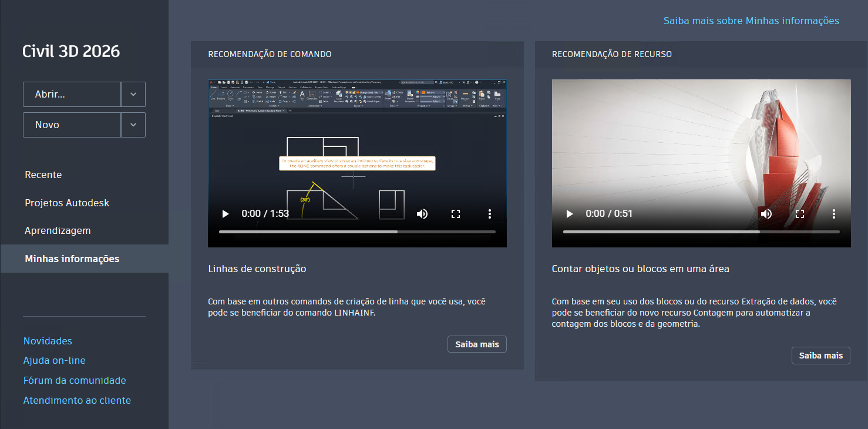This screenshot has height=429, width=868.
Task: Open Ajuda on-line link
Action: 55,360
